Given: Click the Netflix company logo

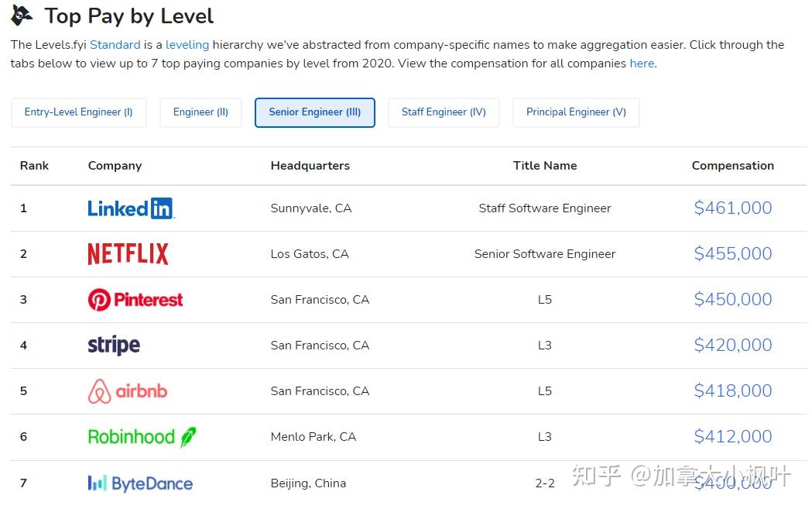Looking at the screenshot, I should (x=128, y=254).
